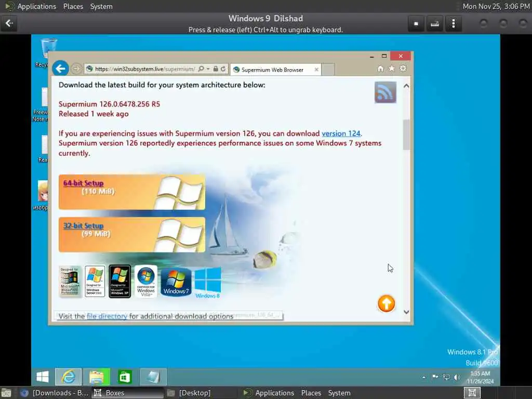This screenshot has width=532, height=399.
Task: Open the top Applications menu
Action: (x=37, y=6)
